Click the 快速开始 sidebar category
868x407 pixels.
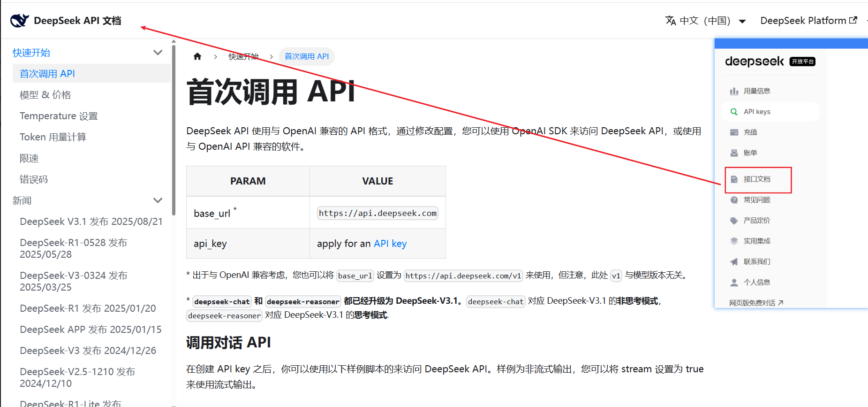pos(31,53)
